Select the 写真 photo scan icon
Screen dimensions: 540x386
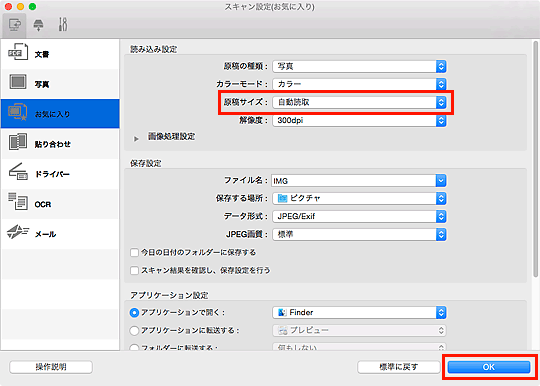[x=18, y=82]
